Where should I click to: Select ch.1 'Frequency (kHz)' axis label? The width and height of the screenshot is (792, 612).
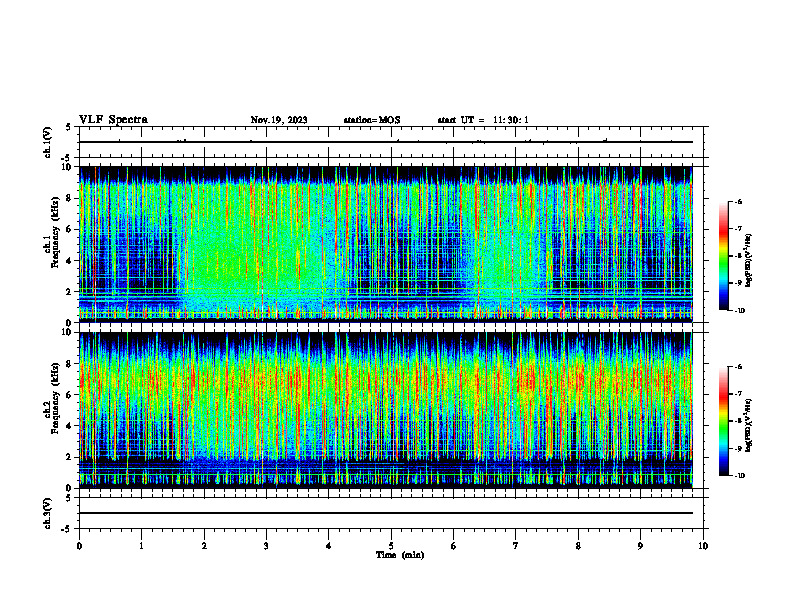(x=55, y=233)
